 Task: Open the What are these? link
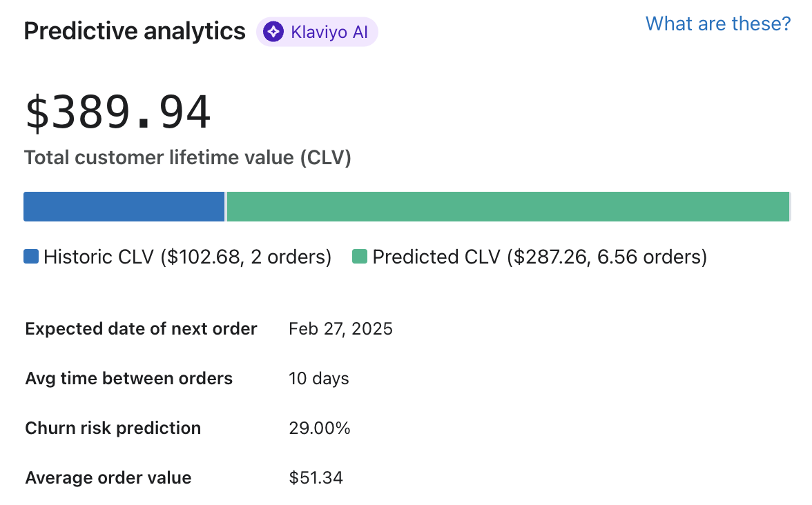pyautogui.click(x=718, y=23)
